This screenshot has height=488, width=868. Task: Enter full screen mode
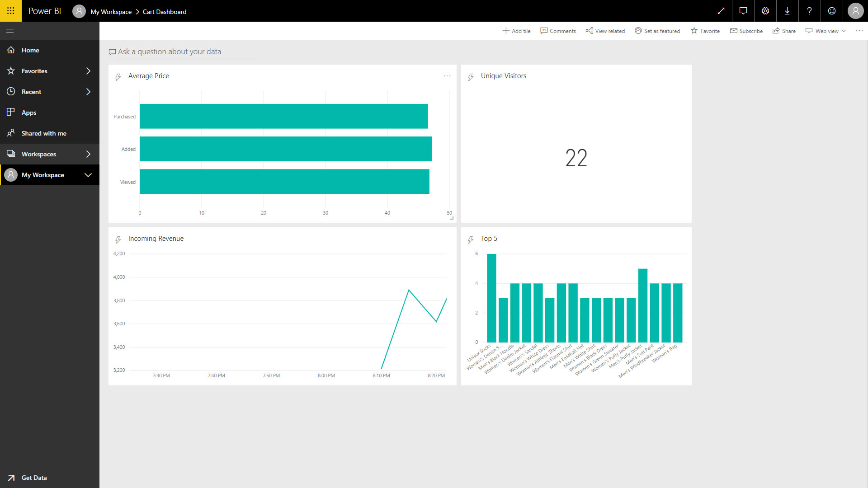pyautogui.click(x=721, y=11)
